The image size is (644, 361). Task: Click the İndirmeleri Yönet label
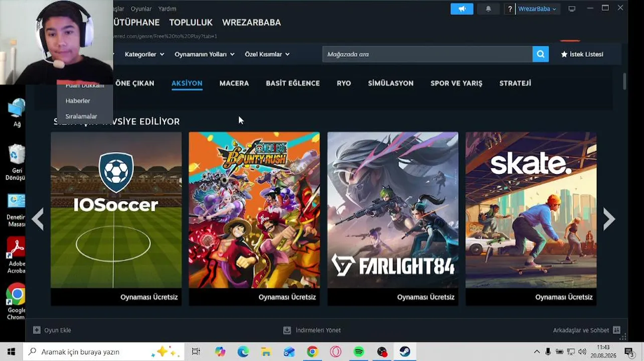tap(318, 330)
